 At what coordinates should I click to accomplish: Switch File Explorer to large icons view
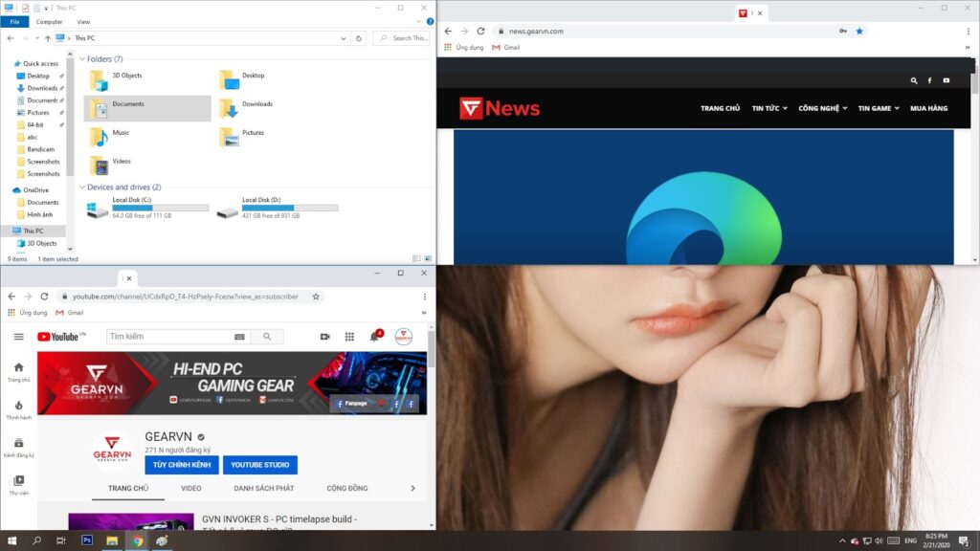coord(428,258)
